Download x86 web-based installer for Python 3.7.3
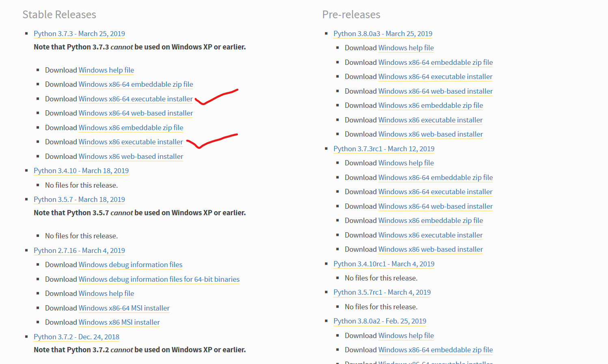608x364 pixels. tap(131, 156)
